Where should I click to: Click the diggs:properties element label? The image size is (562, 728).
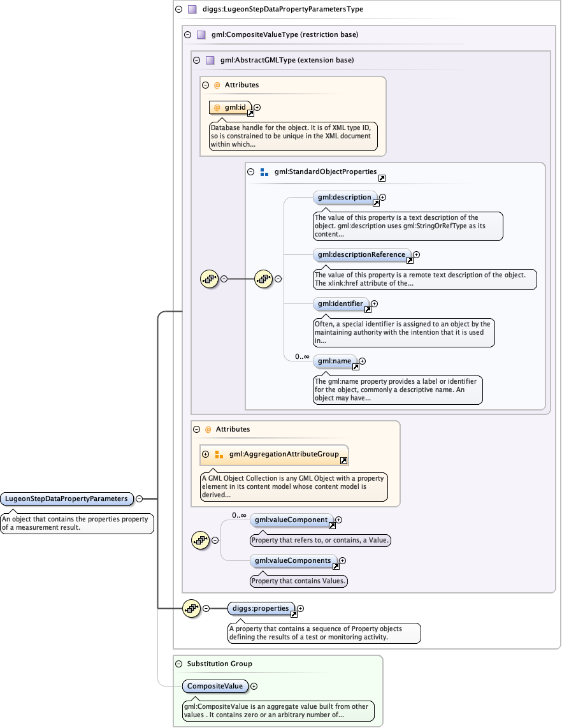261,608
